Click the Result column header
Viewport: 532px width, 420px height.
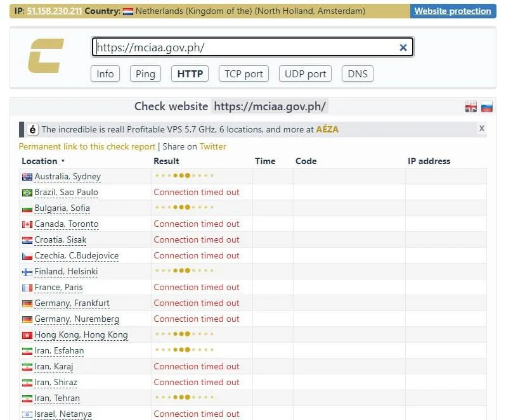[166, 161]
